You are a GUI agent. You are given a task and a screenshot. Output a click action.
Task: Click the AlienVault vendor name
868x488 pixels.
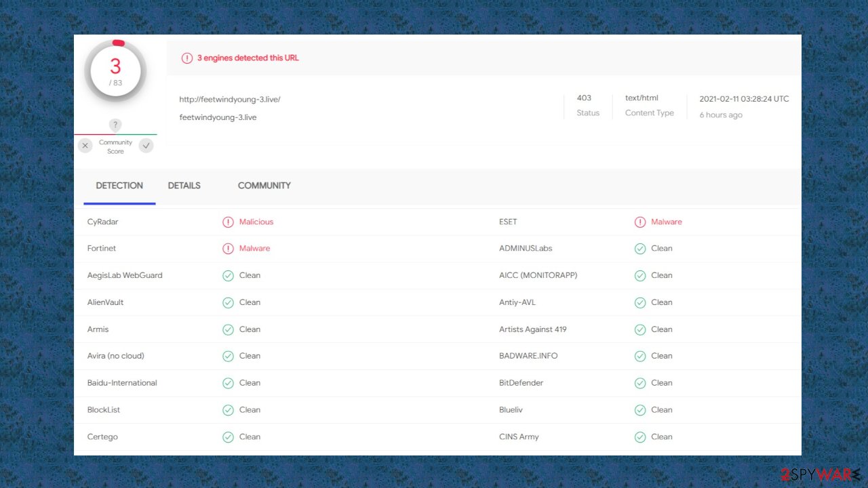pos(106,303)
